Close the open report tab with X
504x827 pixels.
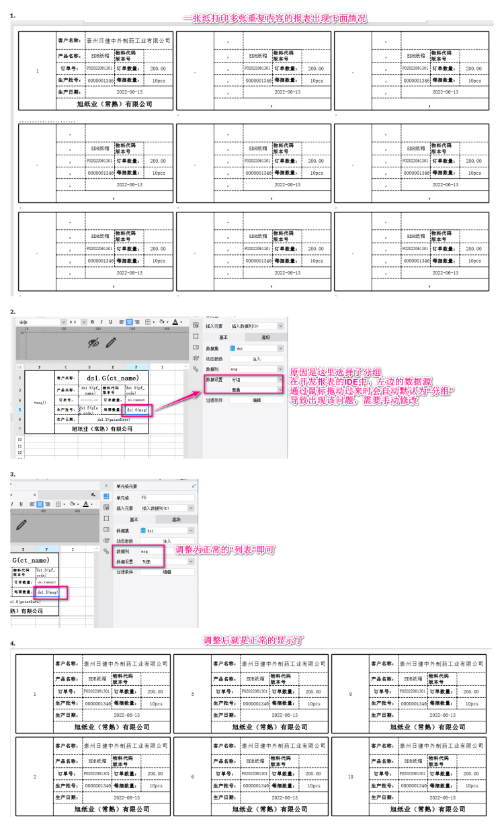click(35, 495)
